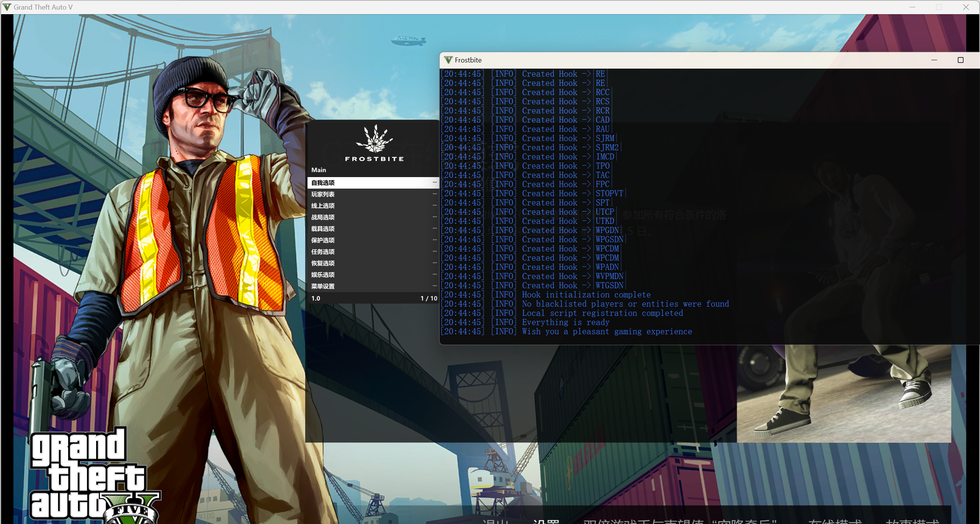Click the Main header of Frostbite menu
The height and width of the screenshot is (524, 980).
[x=319, y=170]
